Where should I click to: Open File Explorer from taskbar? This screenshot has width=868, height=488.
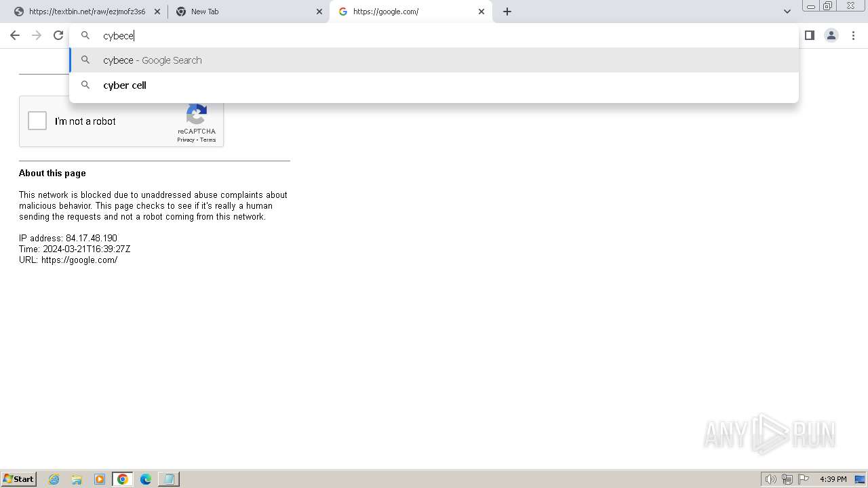(77, 479)
